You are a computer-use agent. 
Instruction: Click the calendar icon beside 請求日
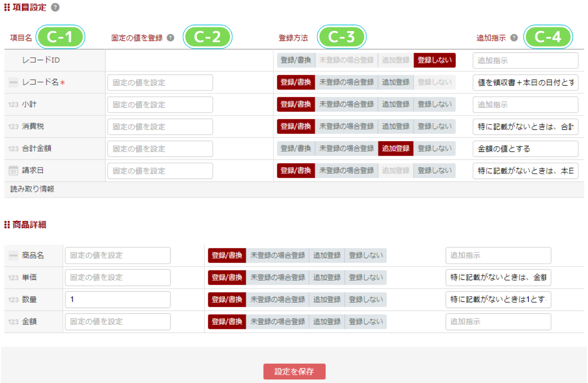click(x=14, y=170)
